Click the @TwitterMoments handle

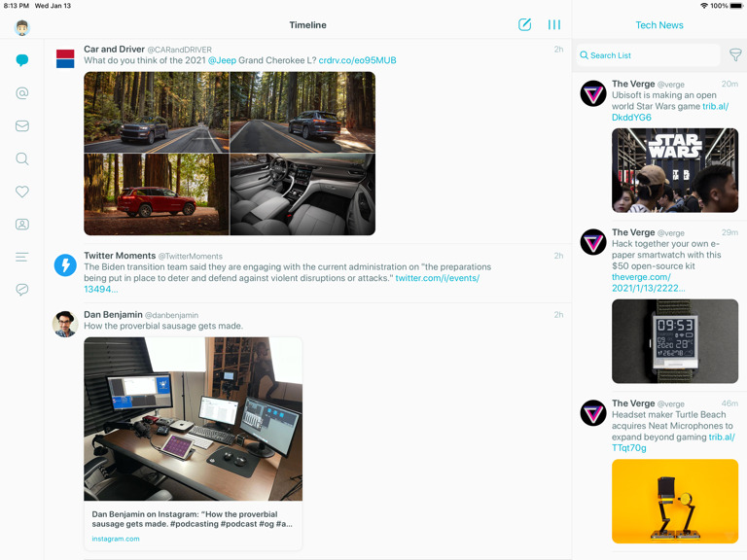(x=190, y=257)
